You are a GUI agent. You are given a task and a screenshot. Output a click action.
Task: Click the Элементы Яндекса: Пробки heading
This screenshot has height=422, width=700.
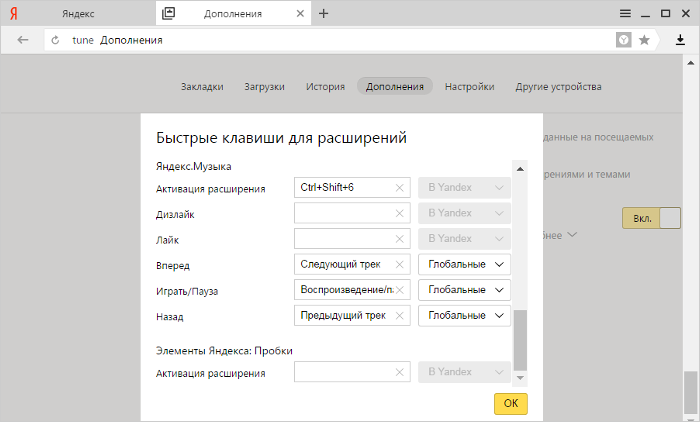pos(224,351)
